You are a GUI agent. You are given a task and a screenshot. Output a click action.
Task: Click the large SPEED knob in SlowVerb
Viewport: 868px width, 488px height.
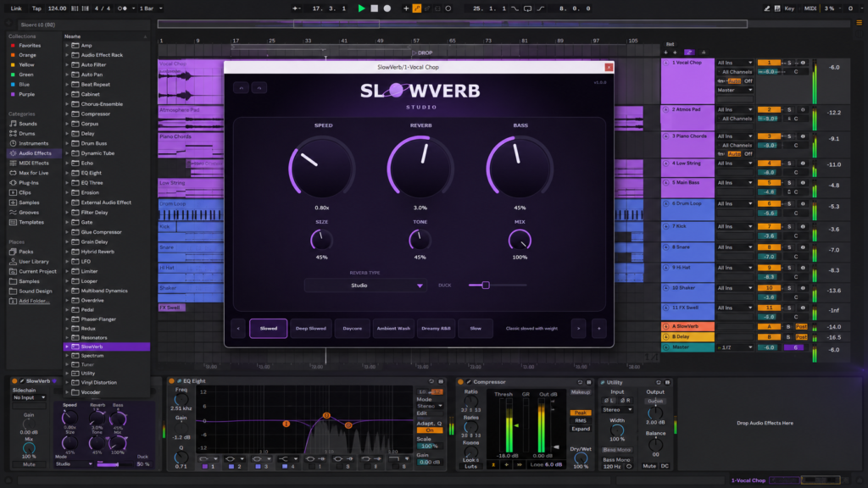click(321, 168)
